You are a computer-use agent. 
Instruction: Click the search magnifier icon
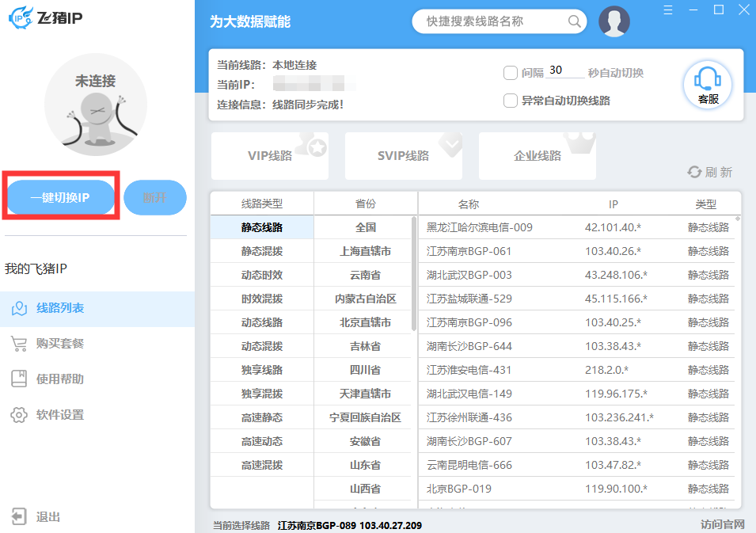click(x=575, y=21)
